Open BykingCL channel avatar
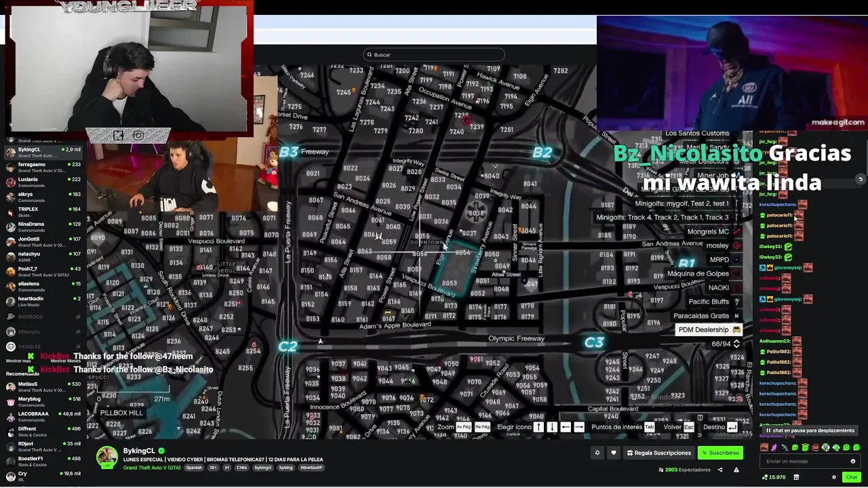868x488 pixels. tap(106, 457)
